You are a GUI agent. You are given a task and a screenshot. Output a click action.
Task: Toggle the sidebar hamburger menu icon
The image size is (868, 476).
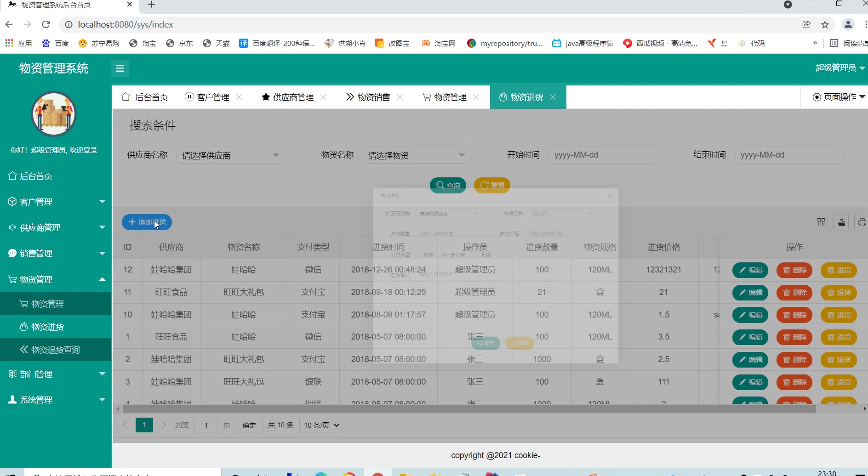tap(120, 68)
